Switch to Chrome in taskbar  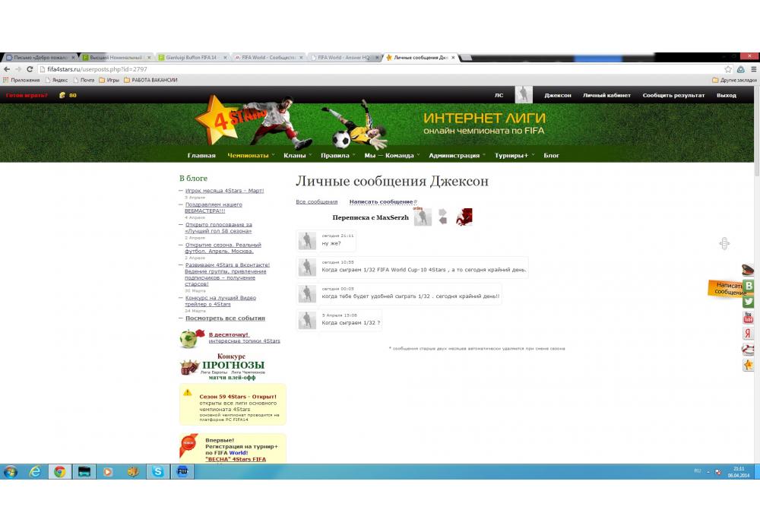(59, 471)
